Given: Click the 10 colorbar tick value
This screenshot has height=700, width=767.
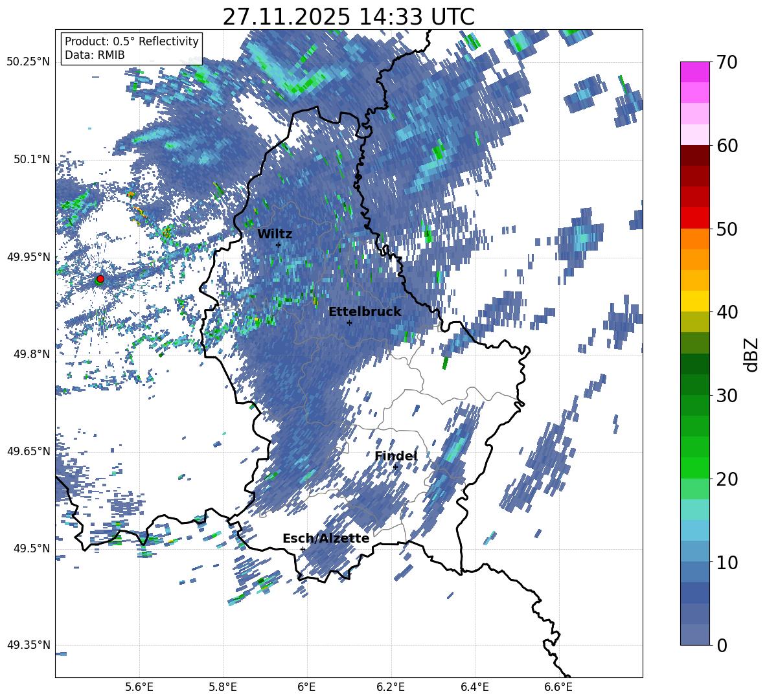Looking at the screenshot, I should [727, 562].
